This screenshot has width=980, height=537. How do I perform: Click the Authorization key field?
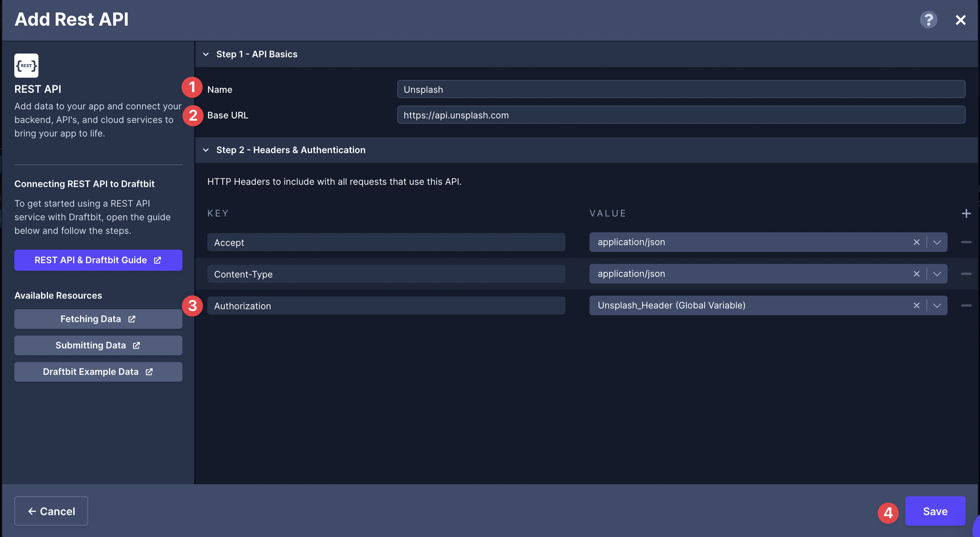386,305
